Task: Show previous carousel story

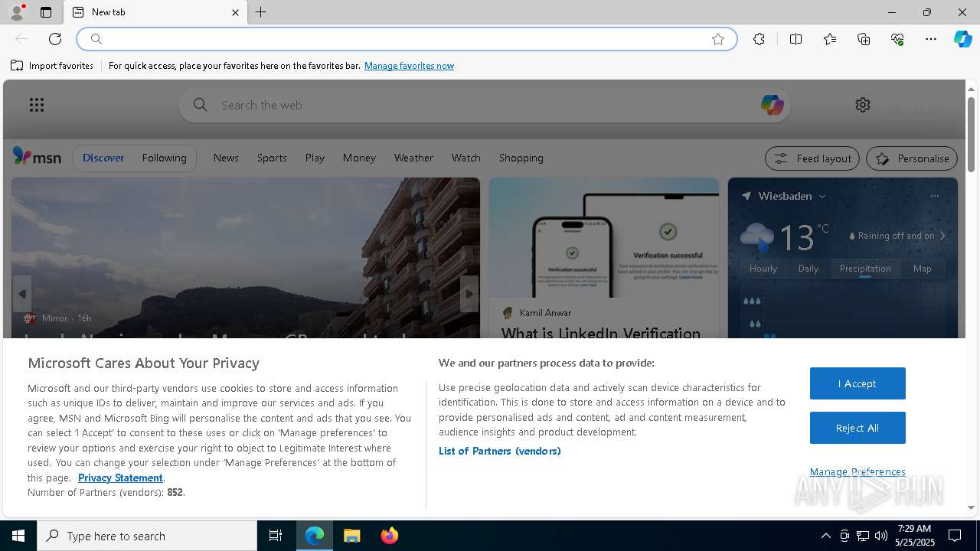Action: coord(22,294)
